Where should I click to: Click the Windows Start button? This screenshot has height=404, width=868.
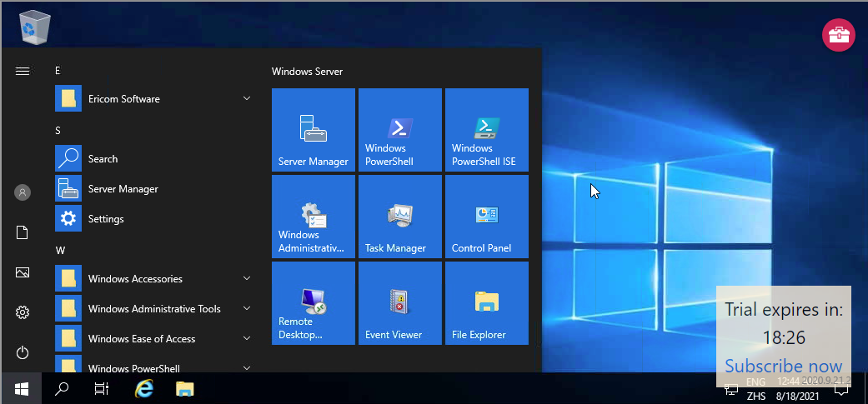pyautogui.click(x=21, y=389)
